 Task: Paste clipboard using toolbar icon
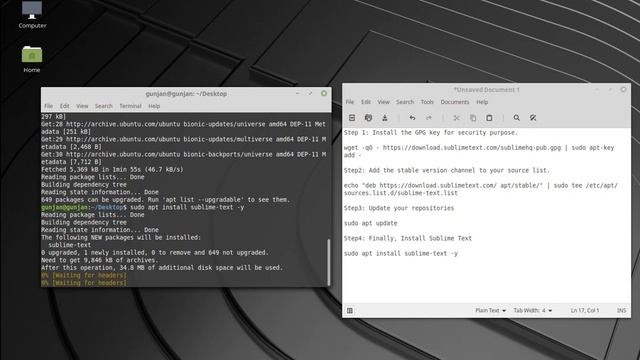[489, 118]
